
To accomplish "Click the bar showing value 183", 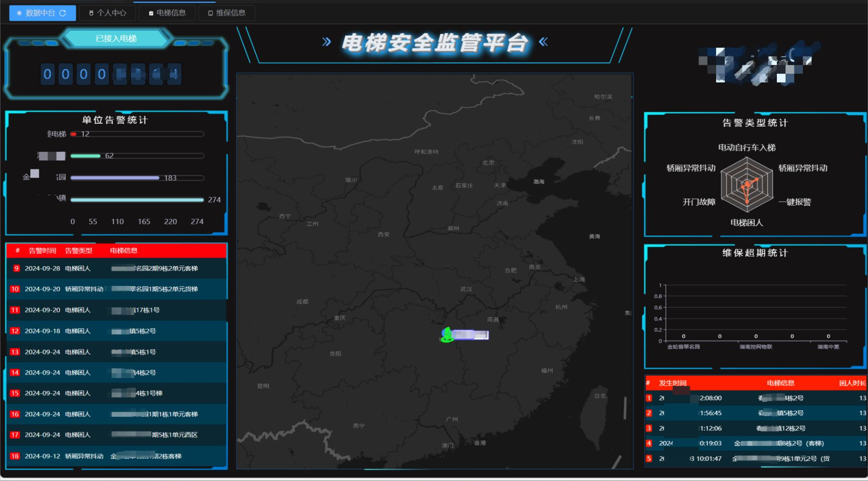I will click(115, 178).
